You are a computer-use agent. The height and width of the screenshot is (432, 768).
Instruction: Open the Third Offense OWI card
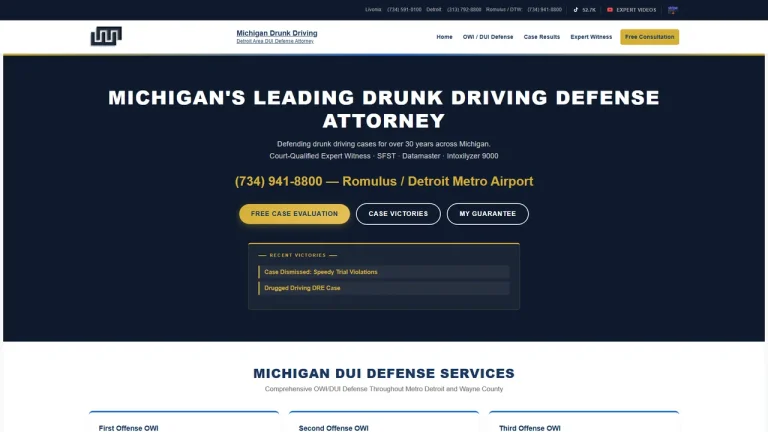point(584,422)
